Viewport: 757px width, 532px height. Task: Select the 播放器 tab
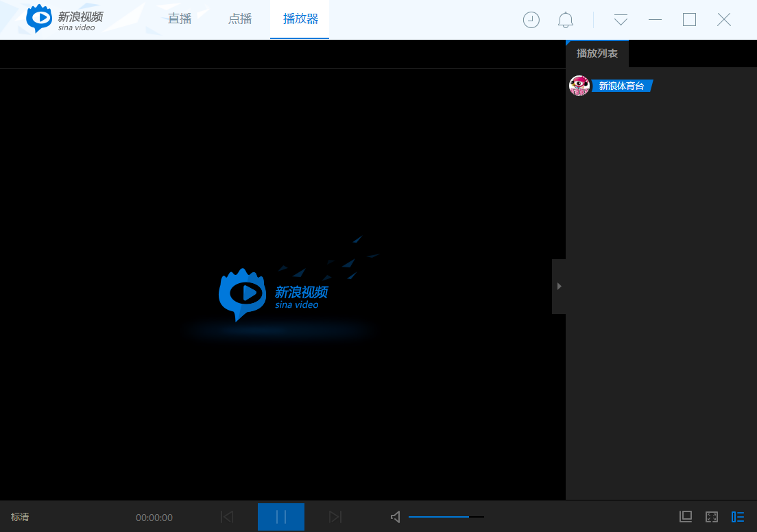click(300, 19)
